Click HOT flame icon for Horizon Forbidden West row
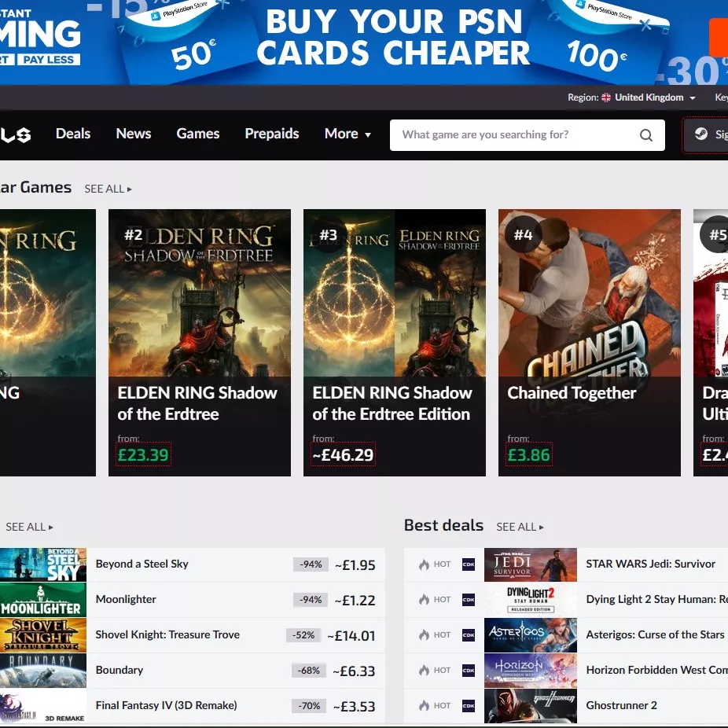This screenshot has width=728, height=728. click(424, 671)
